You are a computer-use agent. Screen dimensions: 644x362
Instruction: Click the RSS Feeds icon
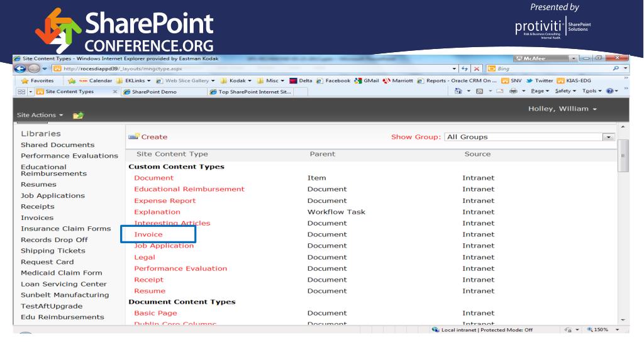coord(479,91)
